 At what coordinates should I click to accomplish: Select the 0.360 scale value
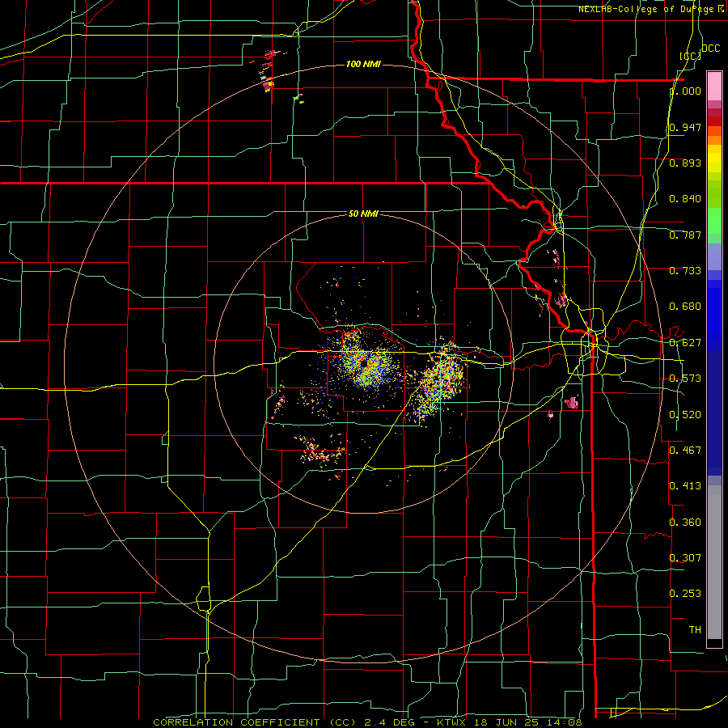(x=685, y=523)
